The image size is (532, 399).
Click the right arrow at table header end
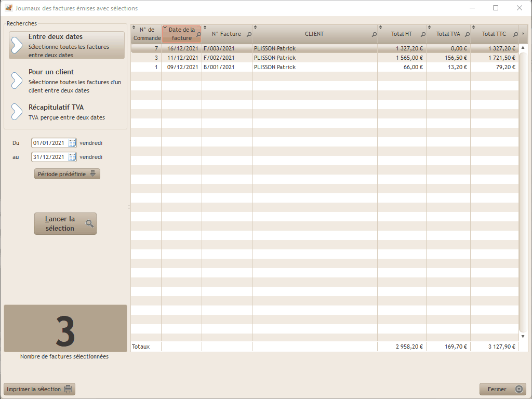[523, 34]
